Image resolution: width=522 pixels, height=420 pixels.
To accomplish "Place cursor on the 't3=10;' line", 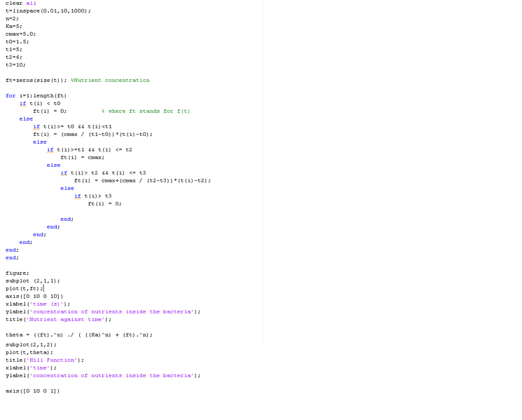I will pos(15,65).
